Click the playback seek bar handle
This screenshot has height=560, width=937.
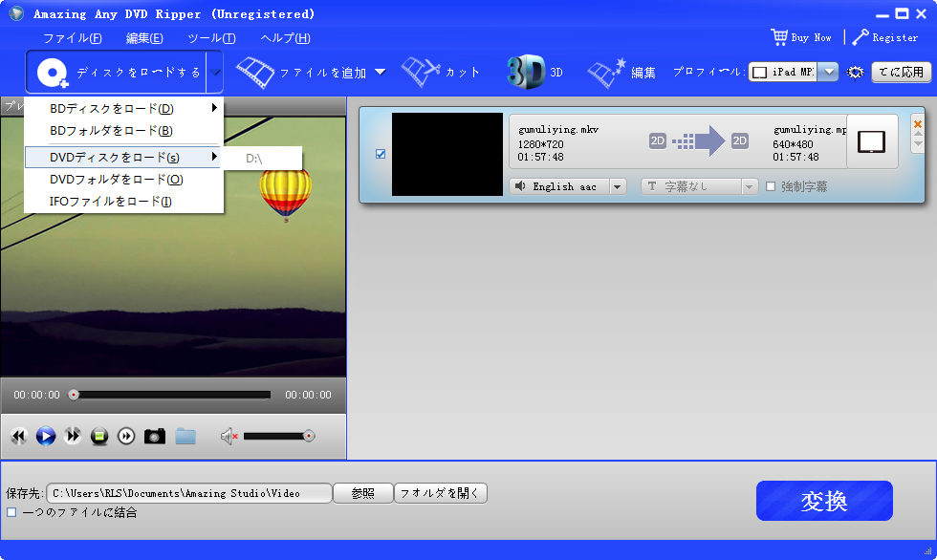[74, 395]
